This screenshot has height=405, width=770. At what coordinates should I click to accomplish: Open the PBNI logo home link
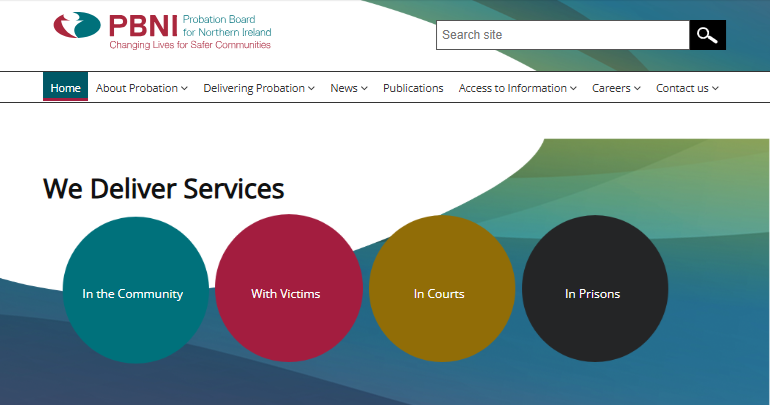tap(163, 31)
